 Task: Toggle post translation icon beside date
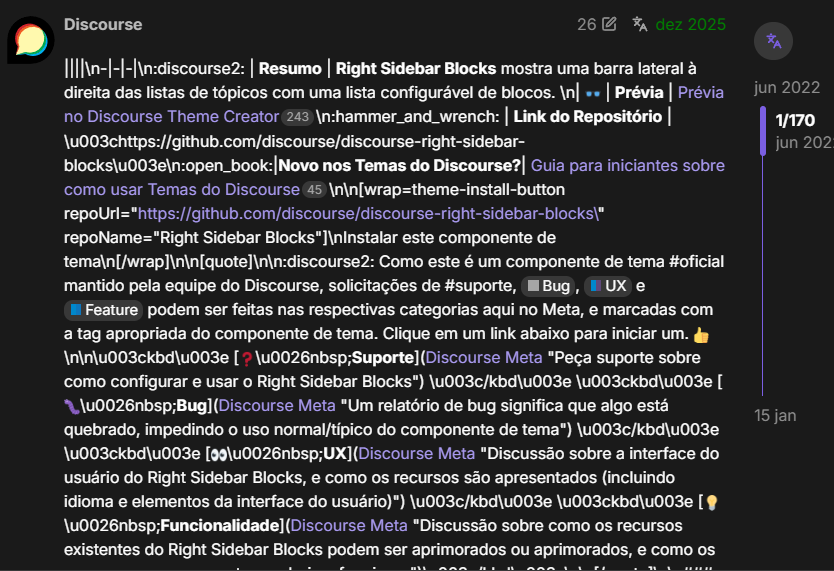coord(639,24)
